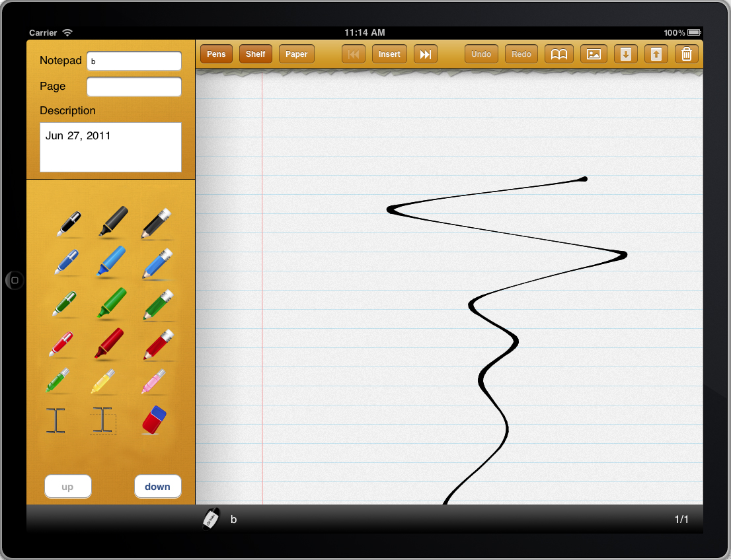This screenshot has height=560, width=731.
Task: Select the plain text cursor tool
Action: click(x=56, y=421)
